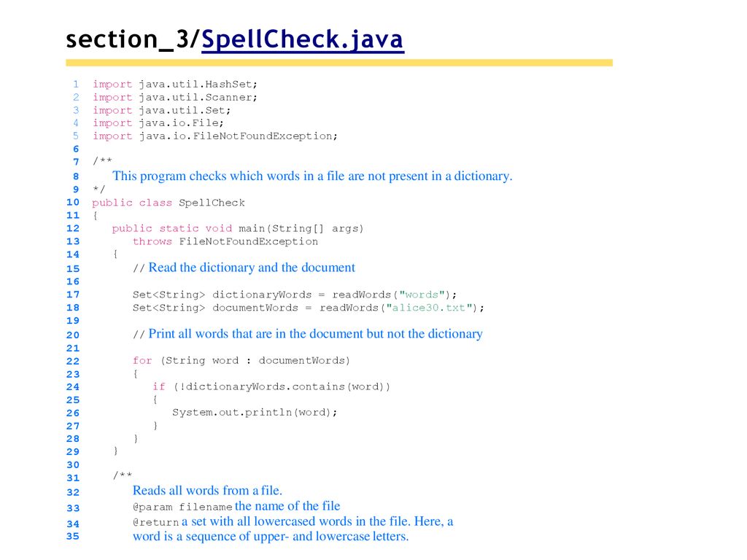Image resolution: width=747 pixels, height=560 pixels.
Task: Click '@param filename the name of the file'
Action: point(236,506)
